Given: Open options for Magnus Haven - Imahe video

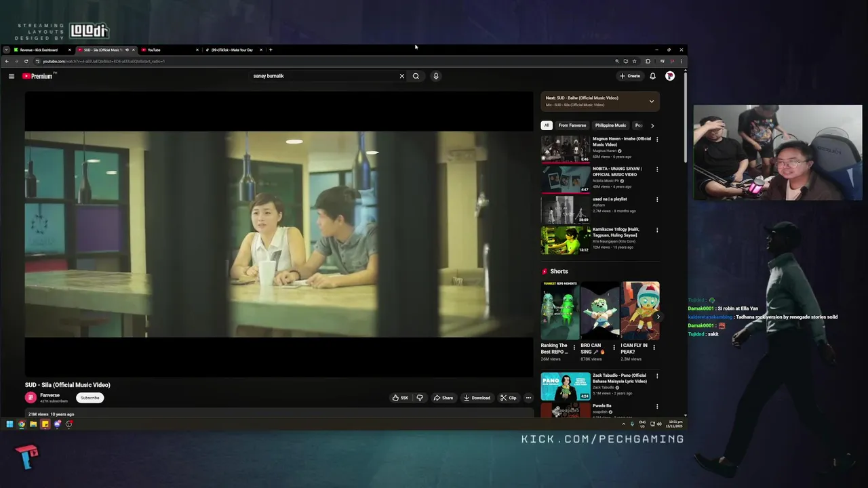Looking at the screenshot, I should point(656,140).
